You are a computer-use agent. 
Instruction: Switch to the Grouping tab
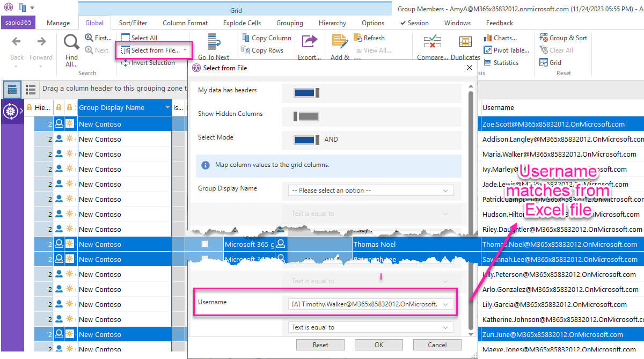pos(290,23)
